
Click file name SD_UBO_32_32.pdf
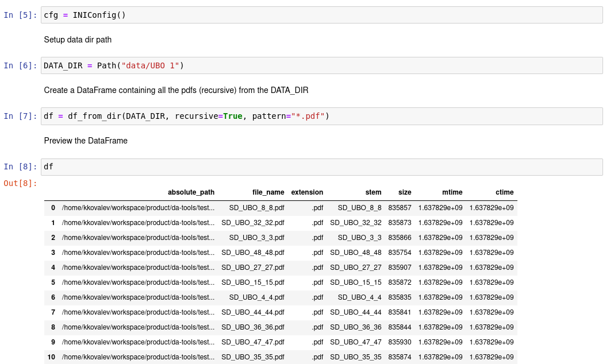click(x=253, y=223)
